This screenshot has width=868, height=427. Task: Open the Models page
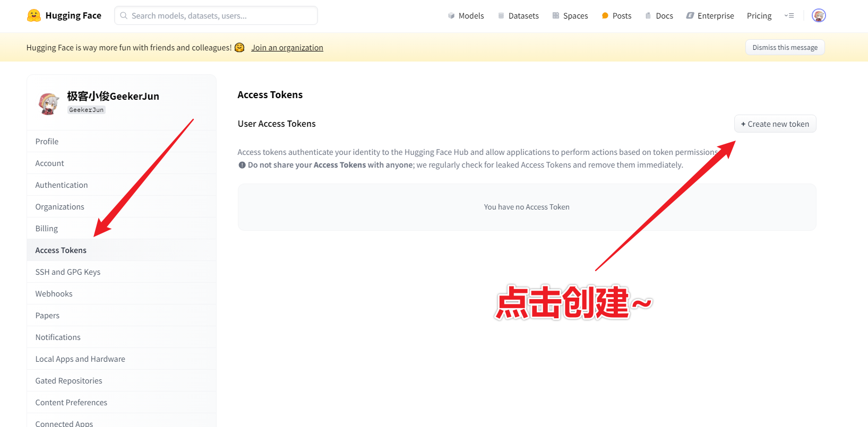(x=466, y=15)
